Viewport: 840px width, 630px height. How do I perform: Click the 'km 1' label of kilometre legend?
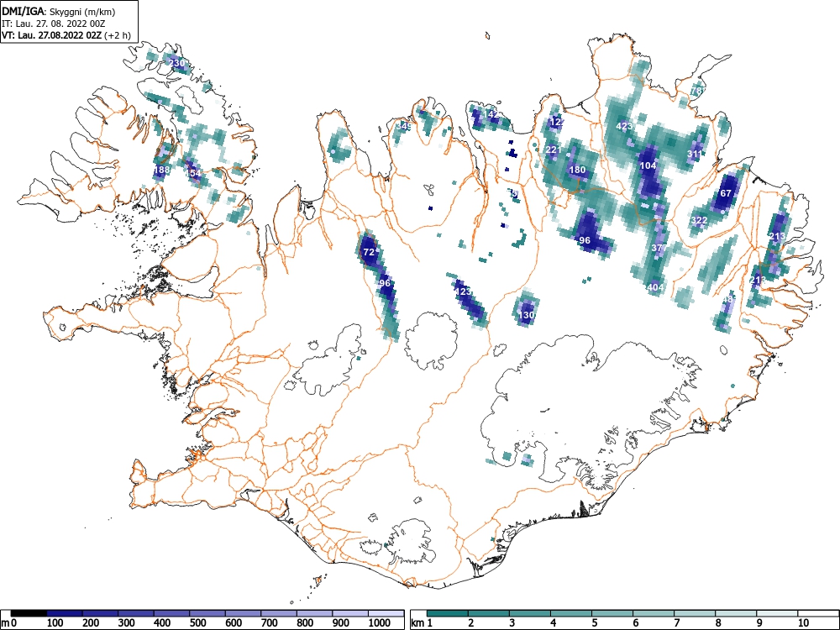coord(422,623)
